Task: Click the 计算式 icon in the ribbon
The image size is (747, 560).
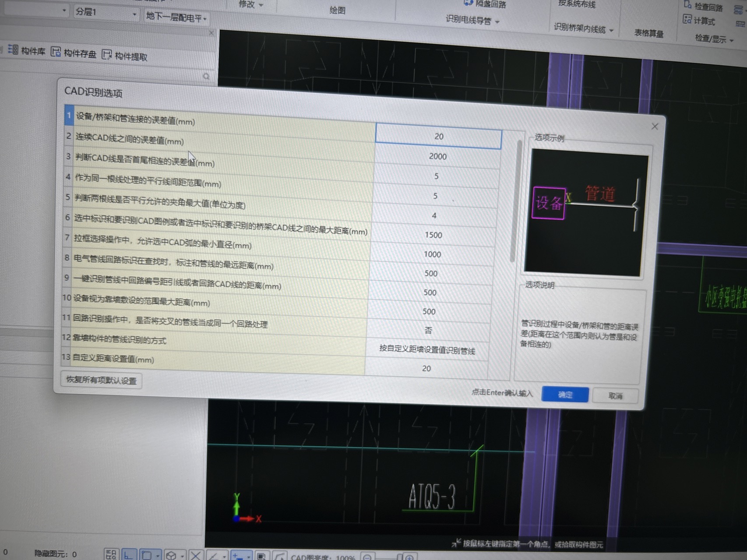Action: (x=687, y=19)
